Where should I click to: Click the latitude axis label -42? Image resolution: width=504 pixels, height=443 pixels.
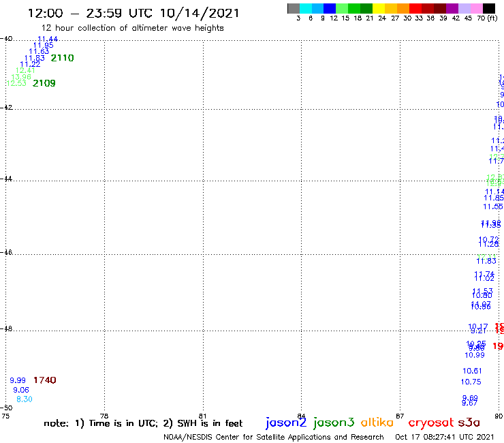pyautogui.click(x=6, y=107)
